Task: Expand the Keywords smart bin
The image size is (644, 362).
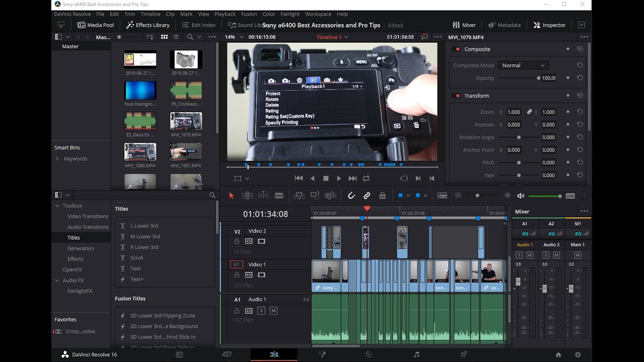Action: click(57, 159)
